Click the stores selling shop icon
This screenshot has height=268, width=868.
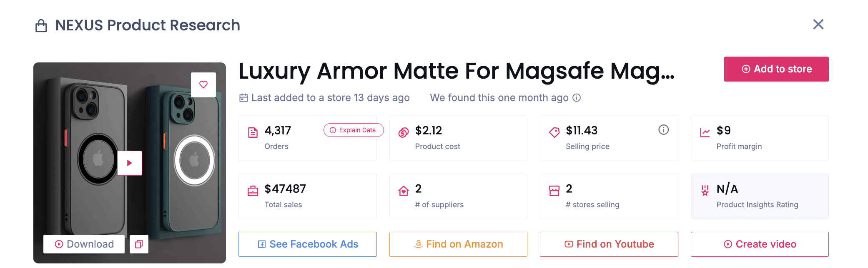click(x=554, y=191)
